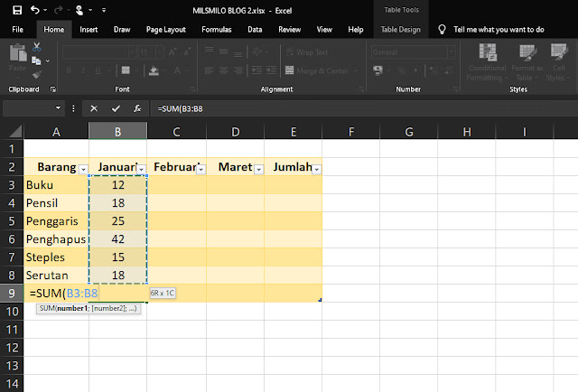
Task: Click the Decrease Indent icon
Action: 256,70
